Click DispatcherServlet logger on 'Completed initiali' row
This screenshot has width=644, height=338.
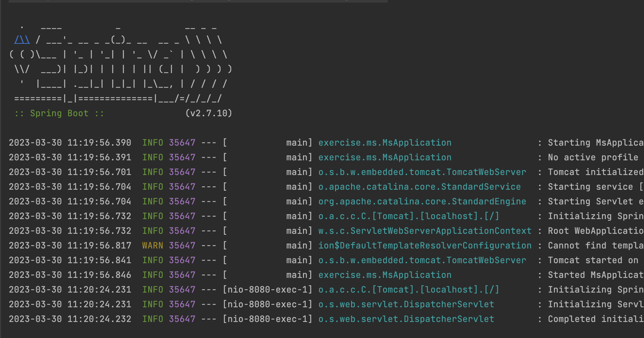406,319
